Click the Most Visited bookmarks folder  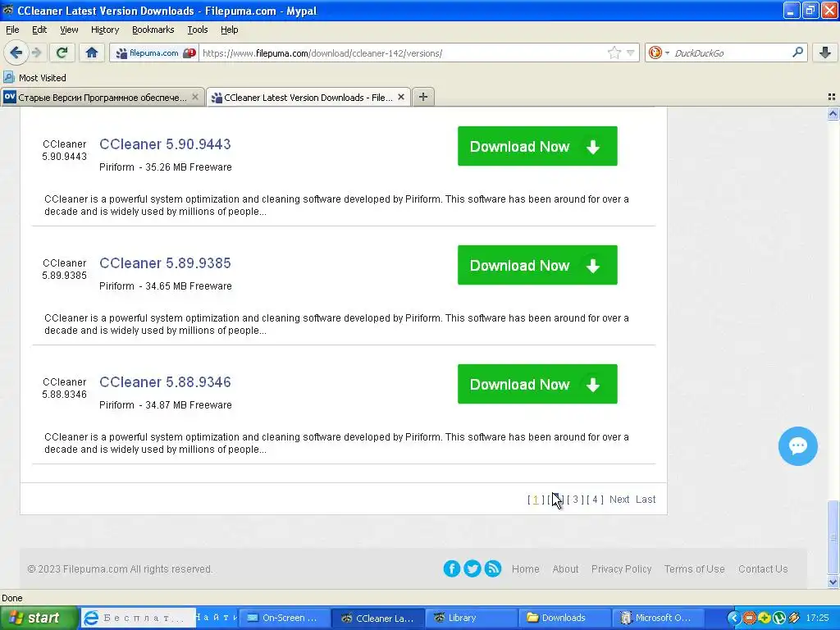(35, 78)
